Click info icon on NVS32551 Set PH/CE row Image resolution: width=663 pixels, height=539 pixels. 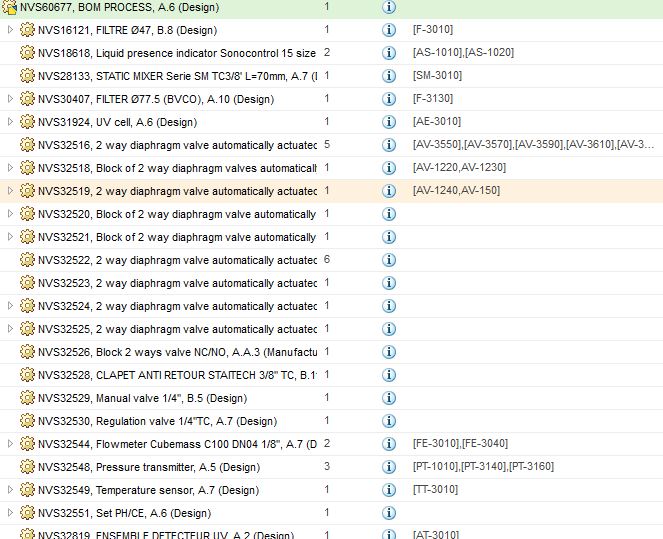389,513
